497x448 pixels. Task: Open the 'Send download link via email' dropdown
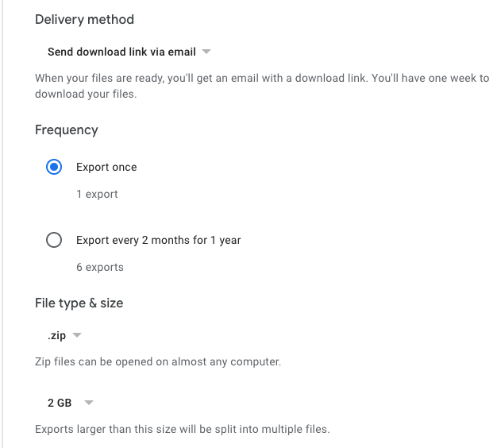(121, 52)
